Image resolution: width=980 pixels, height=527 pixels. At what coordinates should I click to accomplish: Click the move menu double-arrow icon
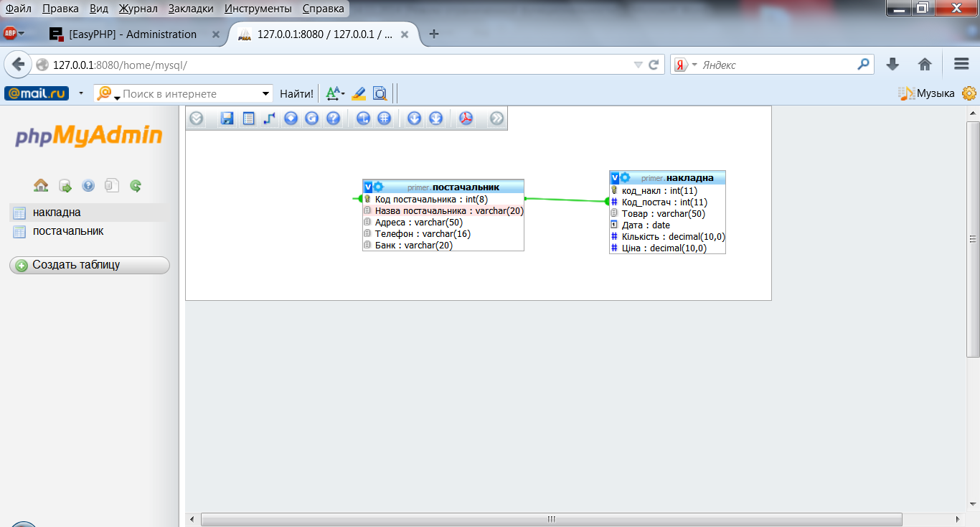[496, 118]
